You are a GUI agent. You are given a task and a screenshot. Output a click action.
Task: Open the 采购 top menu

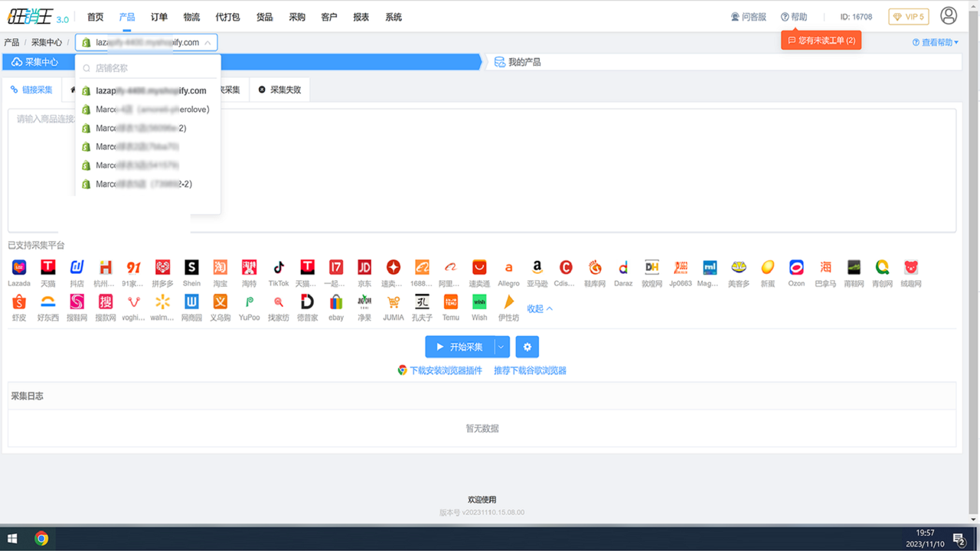297,17
